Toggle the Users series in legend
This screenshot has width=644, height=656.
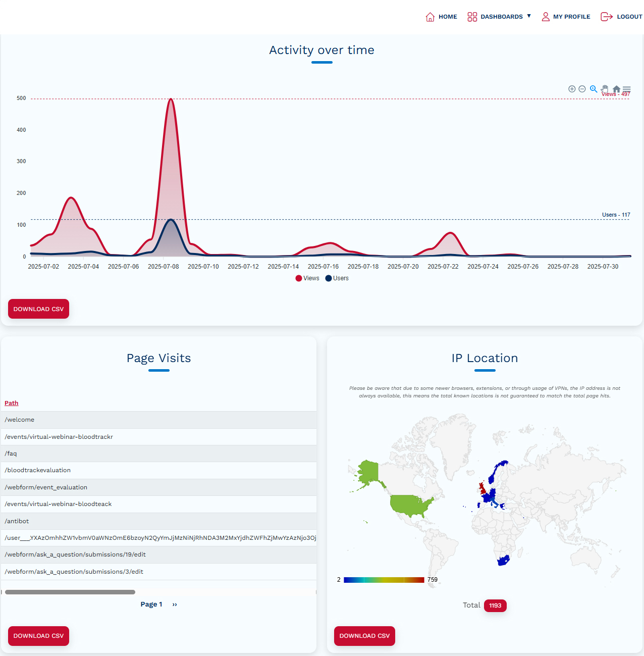337,278
